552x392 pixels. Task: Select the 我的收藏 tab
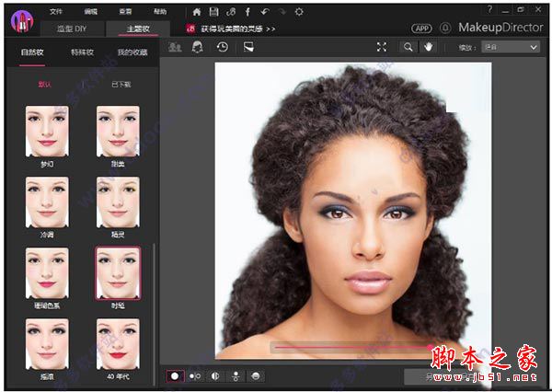(132, 52)
